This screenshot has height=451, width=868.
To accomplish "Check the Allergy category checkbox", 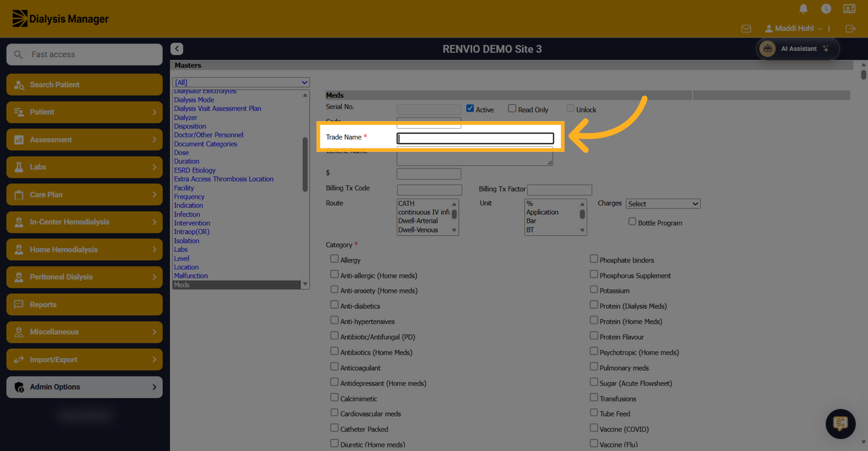I will [334, 259].
